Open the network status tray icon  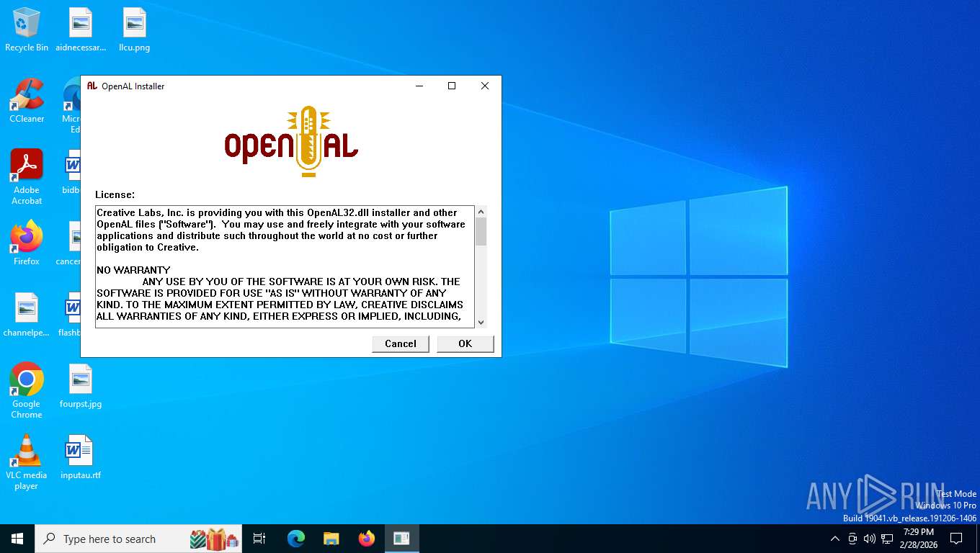click(887, 539)
